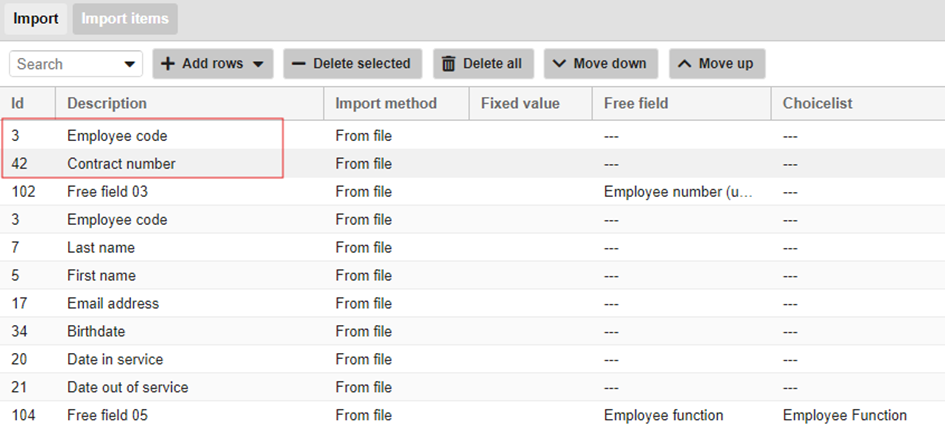Select the Email address row
945x427 pixels.
point(113,303)
